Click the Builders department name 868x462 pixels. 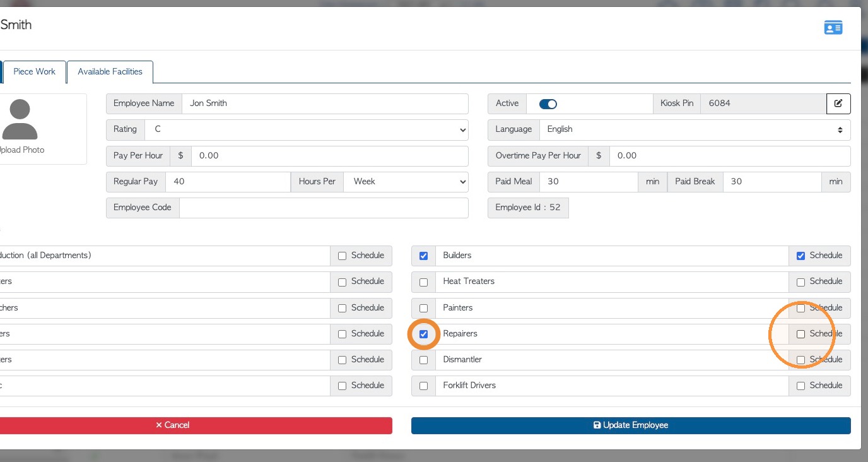pos(457,256)
